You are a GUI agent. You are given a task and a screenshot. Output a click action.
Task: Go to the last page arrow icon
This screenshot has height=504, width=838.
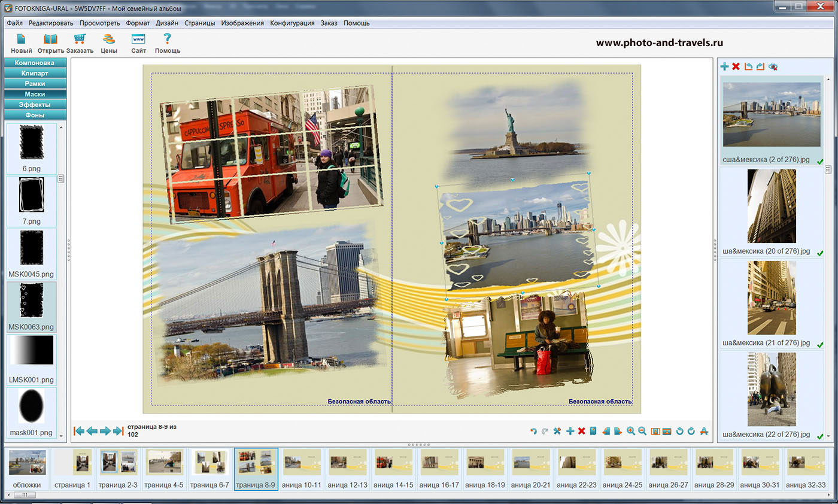[118, 431]
